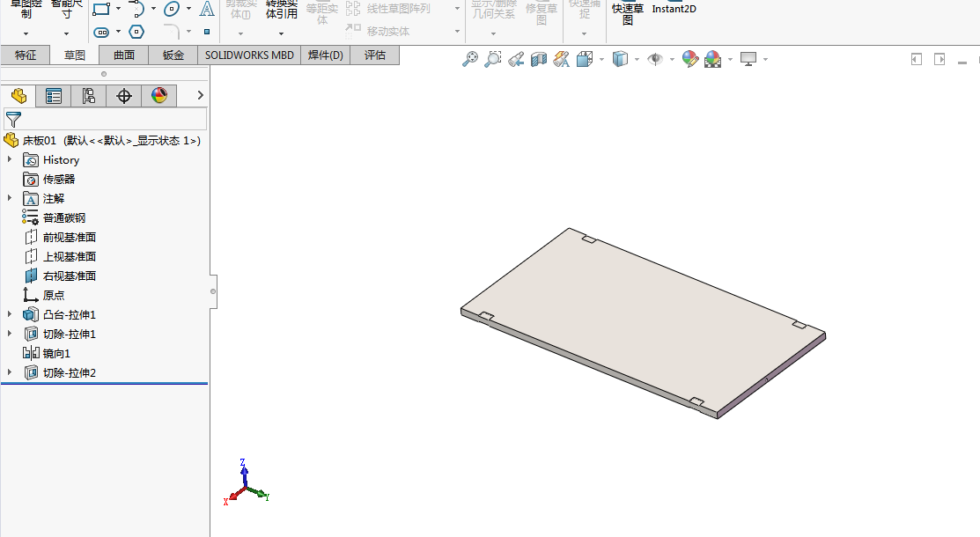Open arc tool type dropdown
Image resolution: width=980 pixels, height=537 pixels.
(x=153, y=9)
